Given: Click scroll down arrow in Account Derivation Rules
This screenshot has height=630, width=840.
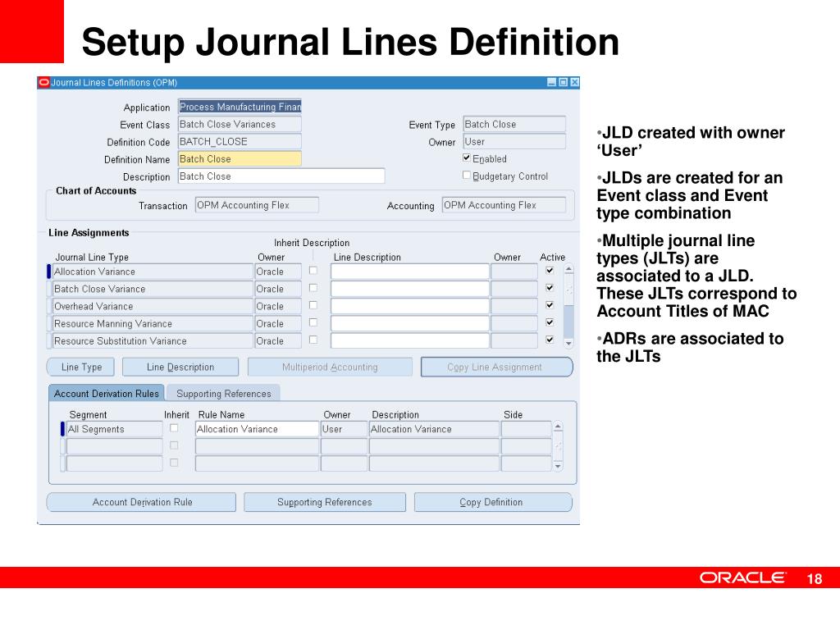Looking at the screenshot, I should click(x=558, y=466).
